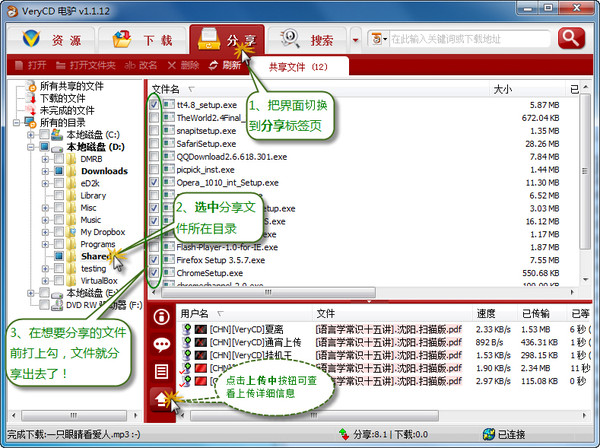The width and height of the screenshot is (600, 448).
Task: Check snapitsetup.exe file checkbox
Action: click(154, 130)
